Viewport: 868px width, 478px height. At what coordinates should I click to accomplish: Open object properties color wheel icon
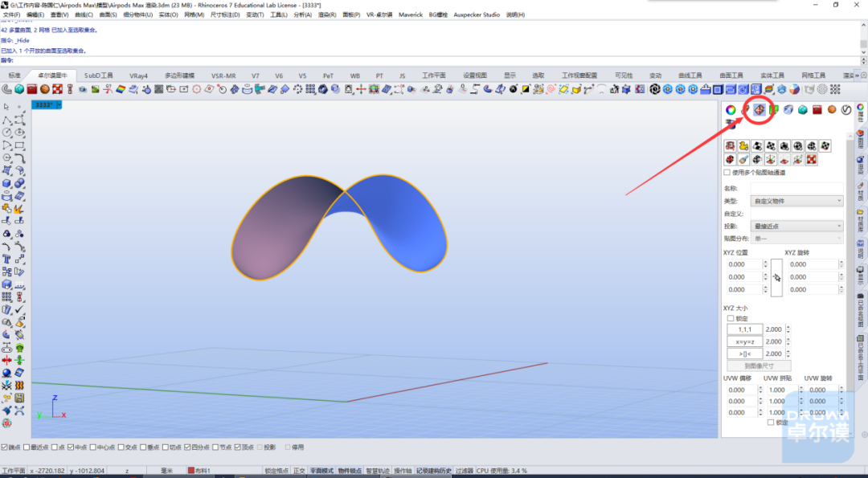click(731, 109)
